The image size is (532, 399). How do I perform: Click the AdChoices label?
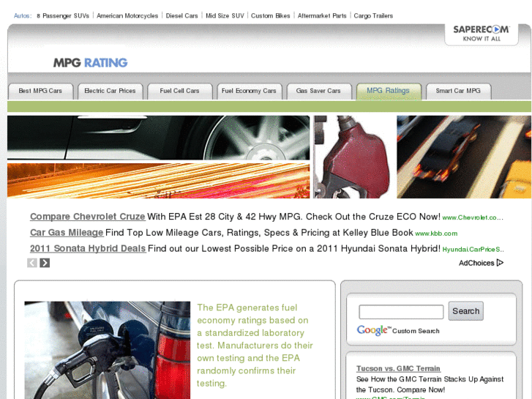(x=476, y=263)
